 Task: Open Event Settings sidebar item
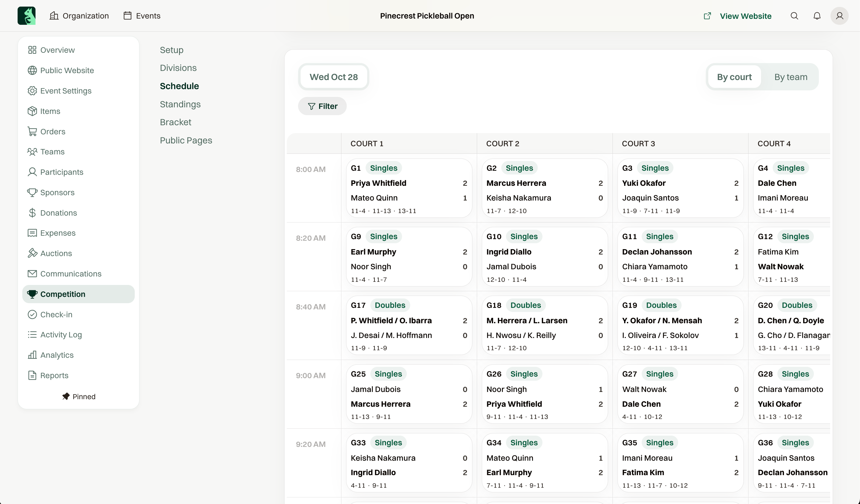[x=78, y=91]
